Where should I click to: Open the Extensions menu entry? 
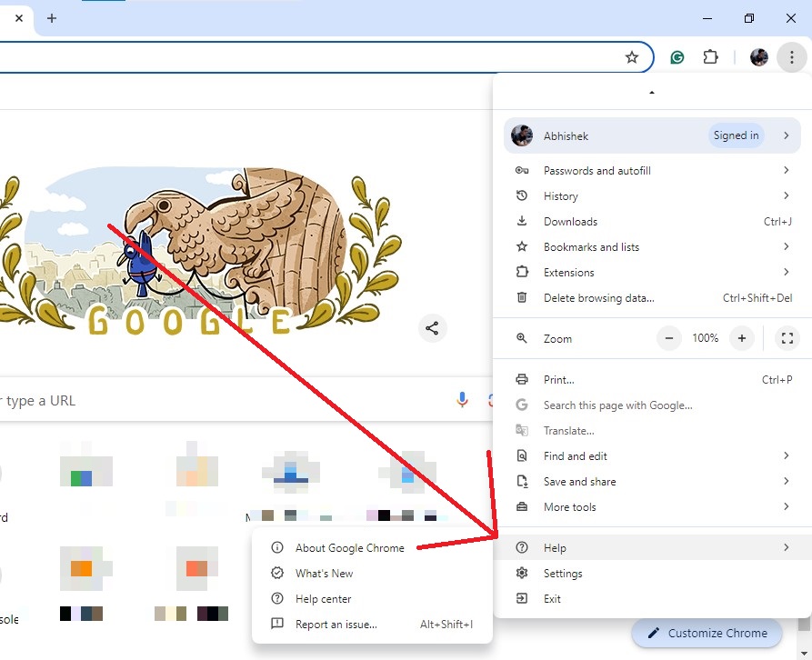tap(652, 272)
